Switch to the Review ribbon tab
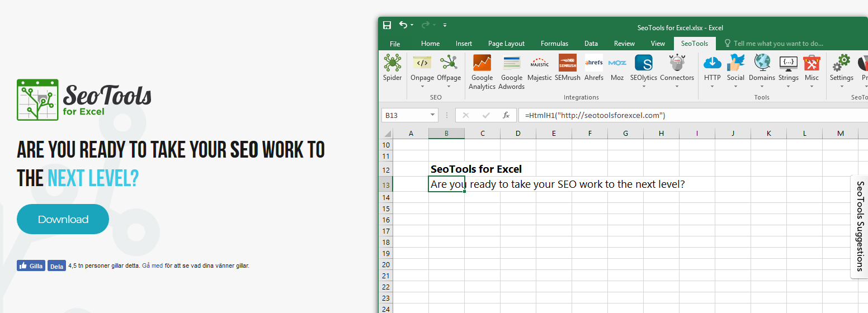Viewport: 868px width, 313px height. coord(624,44)
